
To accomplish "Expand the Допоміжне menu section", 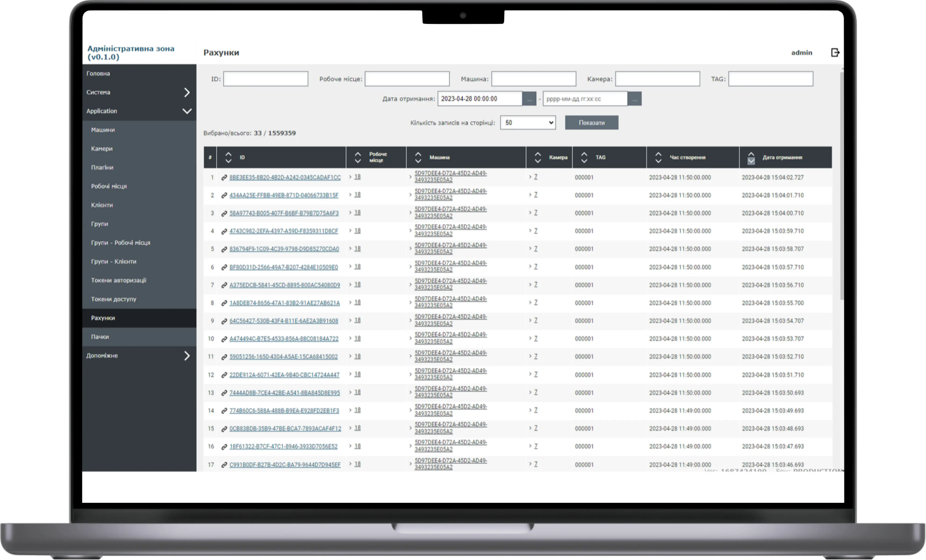I will [187, 356].
